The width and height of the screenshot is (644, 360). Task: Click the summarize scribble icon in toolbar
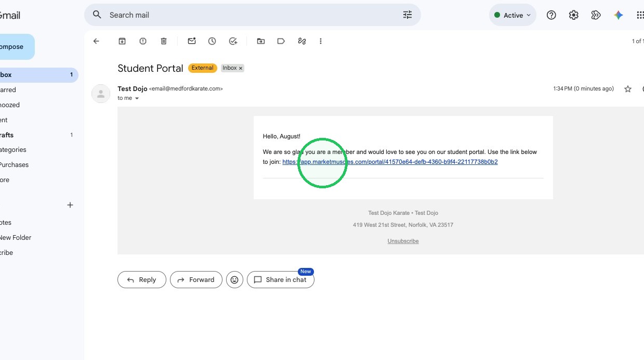click(x=302, y=41)
